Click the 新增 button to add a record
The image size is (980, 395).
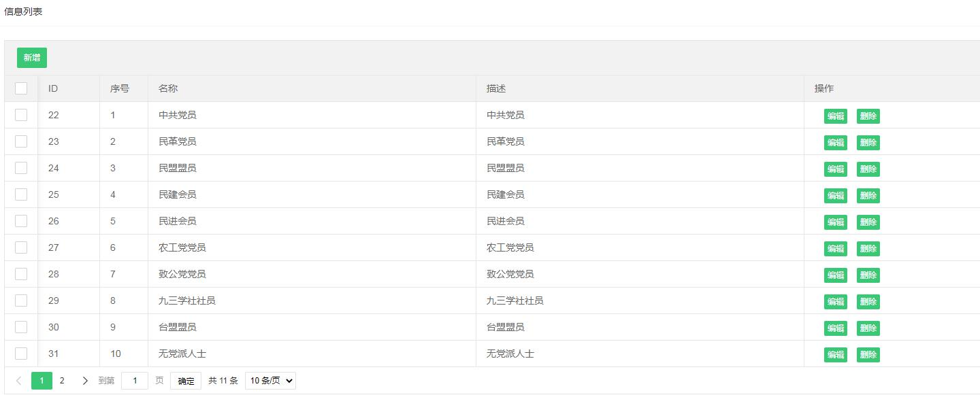(31, 58)
